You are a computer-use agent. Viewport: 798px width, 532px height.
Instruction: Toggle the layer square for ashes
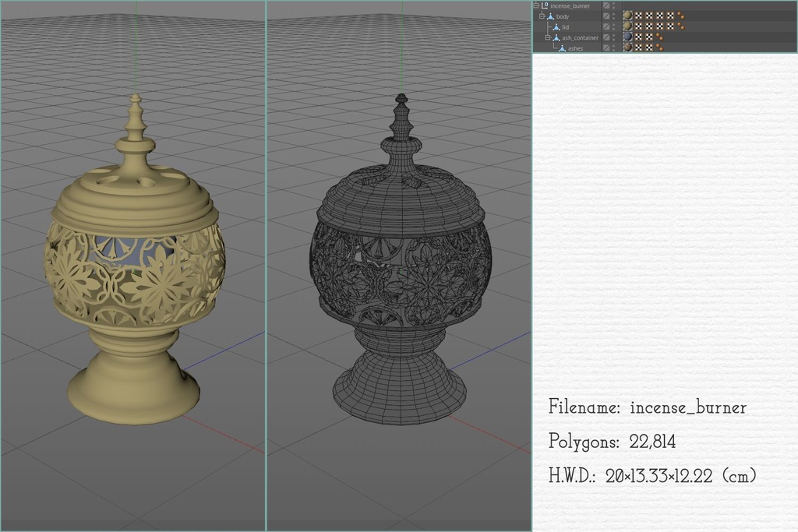tap(606, 48)
